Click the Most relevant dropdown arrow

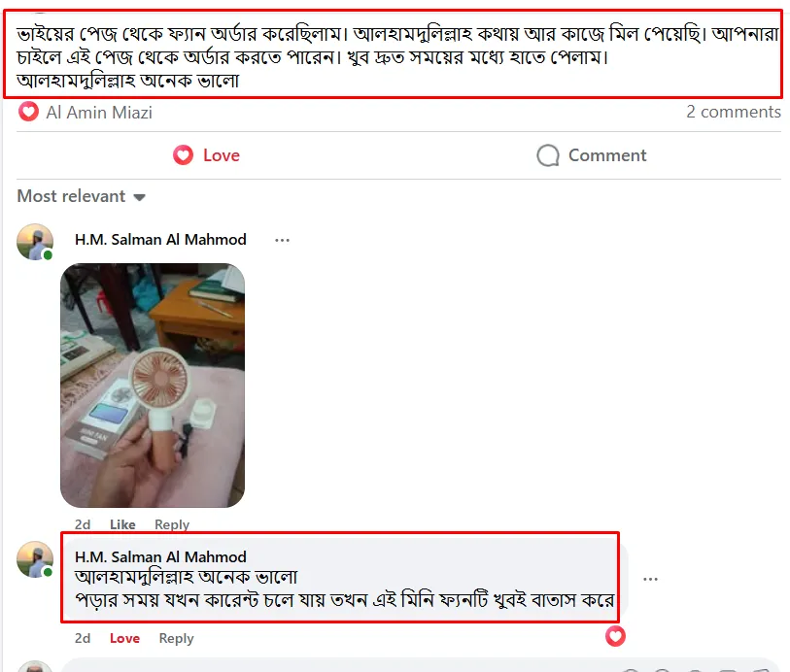(140, 197)
